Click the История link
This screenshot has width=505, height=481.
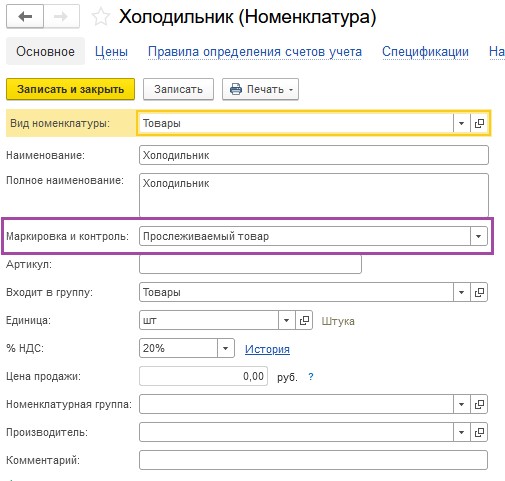[x=267, y=349]
